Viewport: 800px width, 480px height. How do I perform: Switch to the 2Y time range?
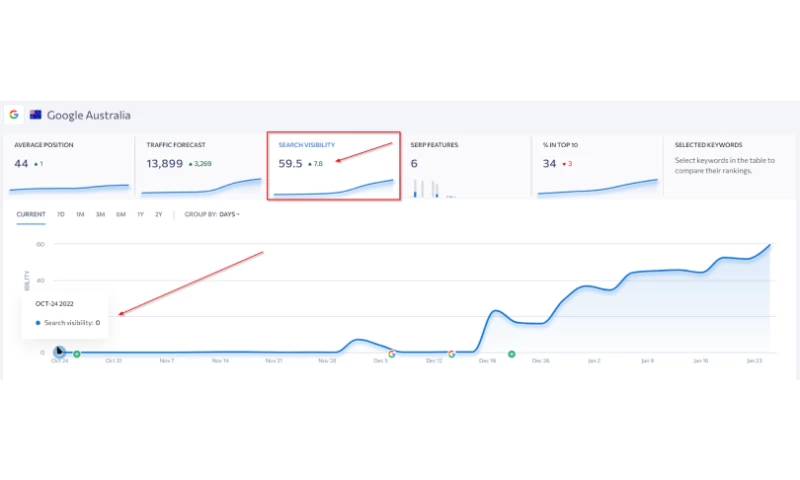(x=159, y=214)
